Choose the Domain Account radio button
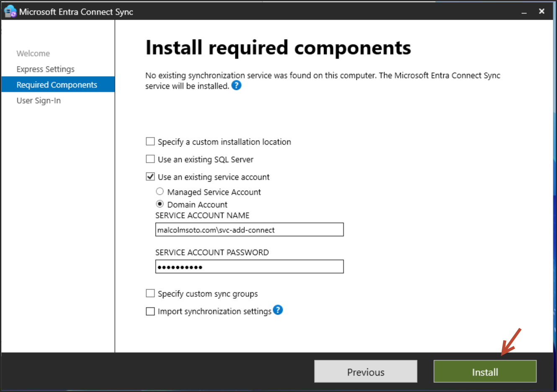Image resolution: width=557 pixels, height=392 pixels. [160, 204]
